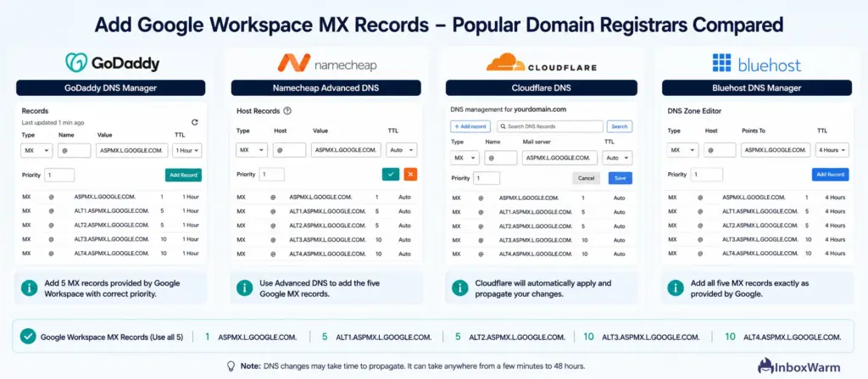Image resolution: width=868 pixels, height=379 pixels.
Task: Click the Cloudflare logo
Action: click(x=542, y=62)
